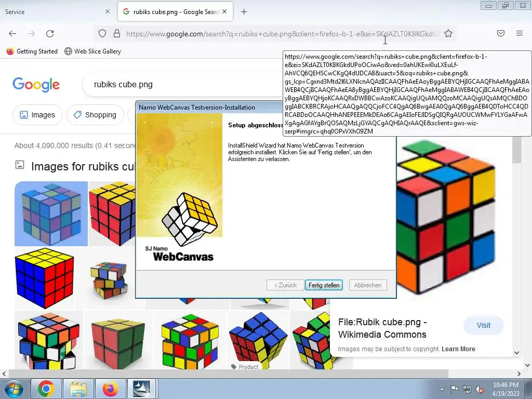
Task: Open the red-yellow cube with black edges thumbnail
Action: point(112,214)
